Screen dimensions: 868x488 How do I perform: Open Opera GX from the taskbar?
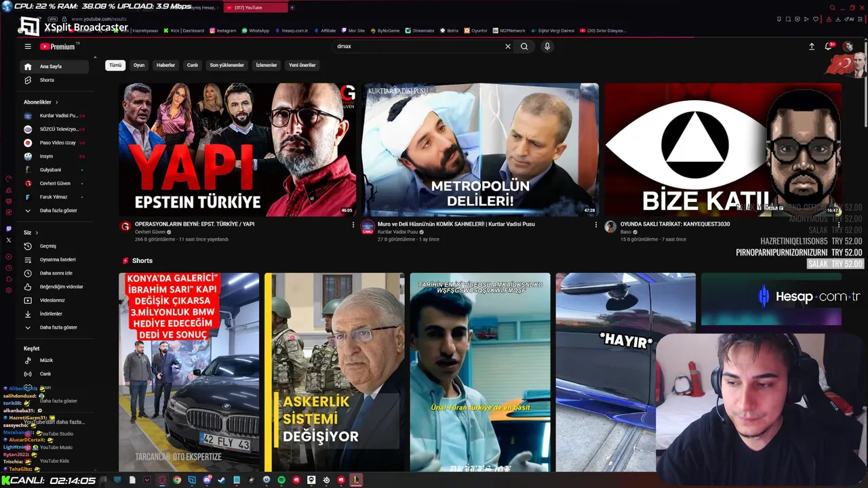[162, 481]
